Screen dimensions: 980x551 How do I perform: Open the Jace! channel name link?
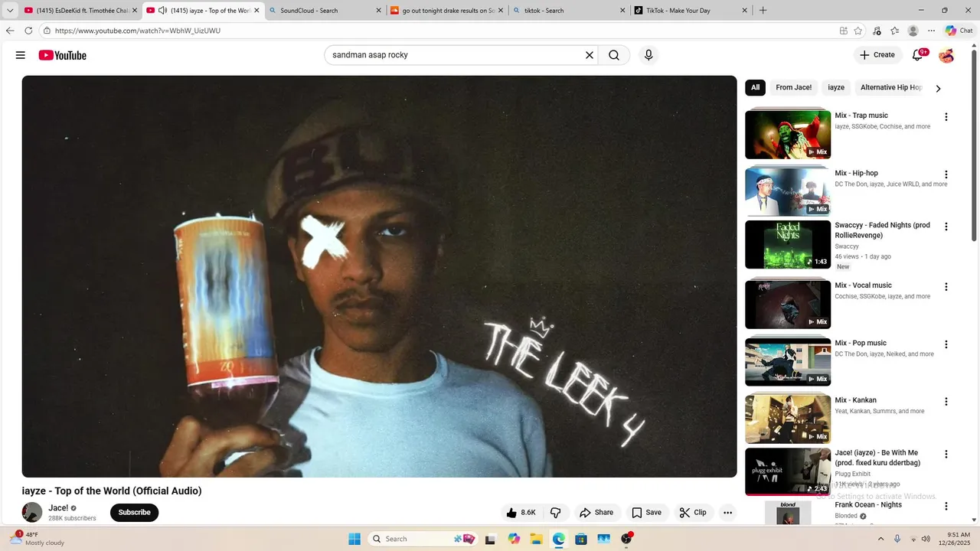click(x=58, y=508)
